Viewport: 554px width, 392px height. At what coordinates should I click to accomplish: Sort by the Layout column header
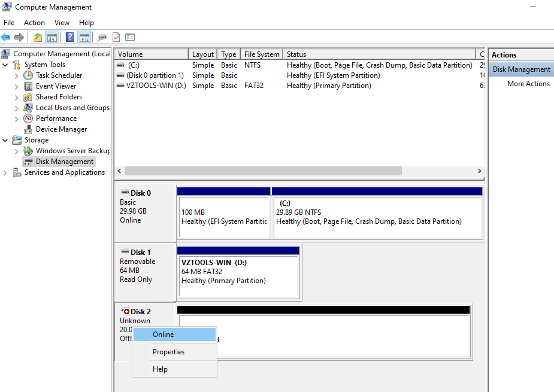coord(202,54)
